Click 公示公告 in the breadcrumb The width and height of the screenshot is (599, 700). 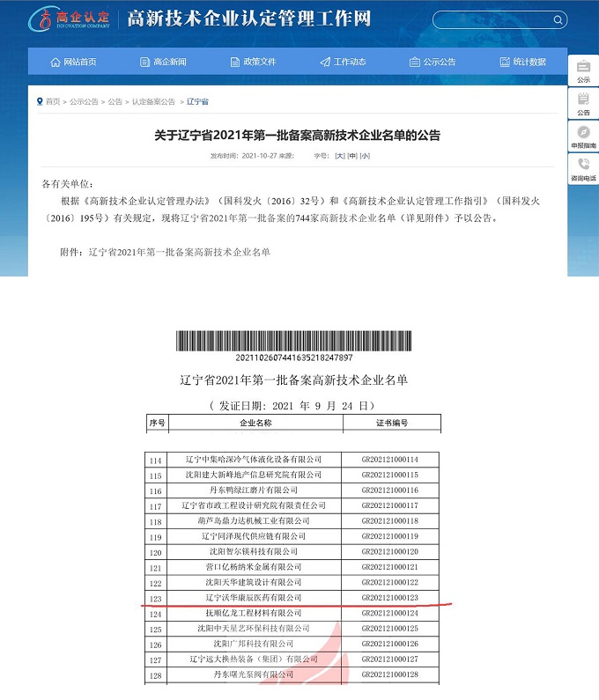84,102
